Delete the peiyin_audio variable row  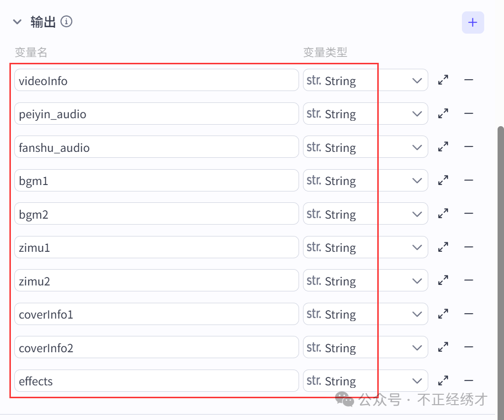[468, 113]
